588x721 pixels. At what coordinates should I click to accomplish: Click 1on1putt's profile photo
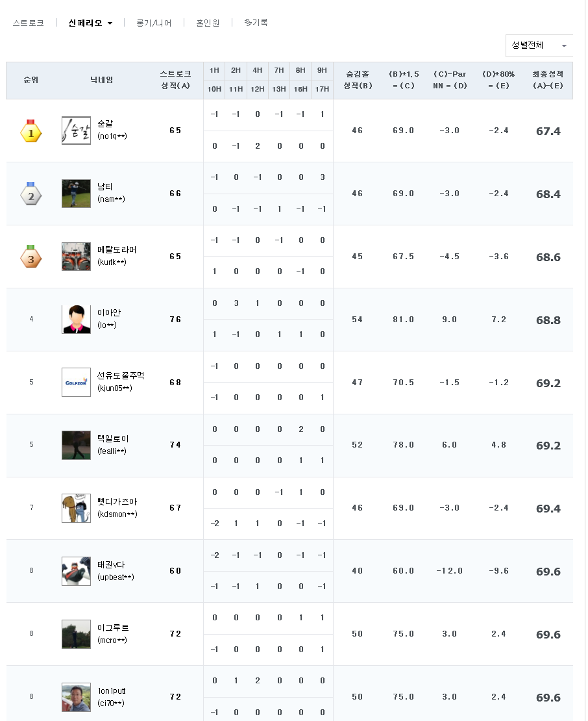[76, 697]
